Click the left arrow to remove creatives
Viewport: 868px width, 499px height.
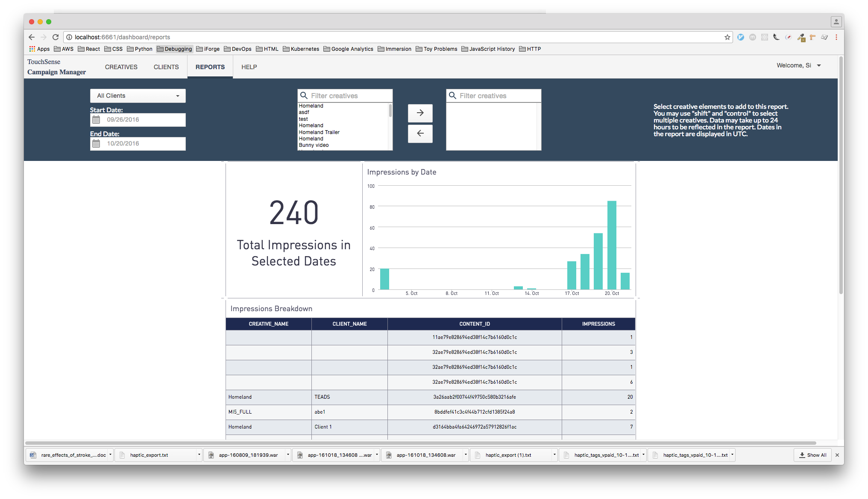(x=420, y=134)
